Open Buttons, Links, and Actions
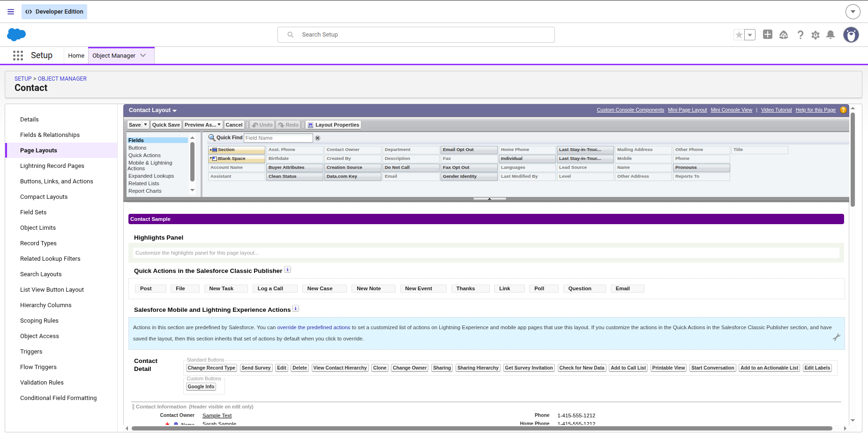 (57, 181)
